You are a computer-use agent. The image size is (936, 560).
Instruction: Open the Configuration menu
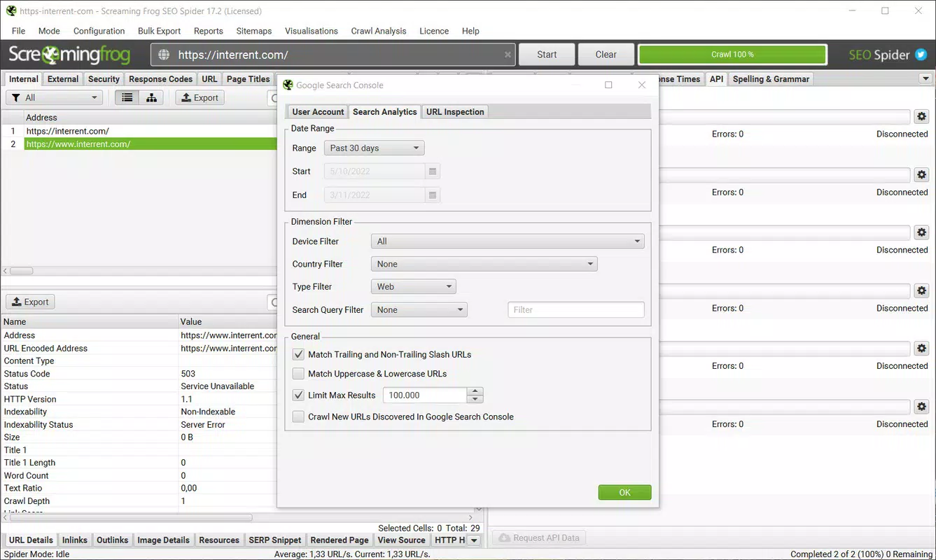click(99, 31)
